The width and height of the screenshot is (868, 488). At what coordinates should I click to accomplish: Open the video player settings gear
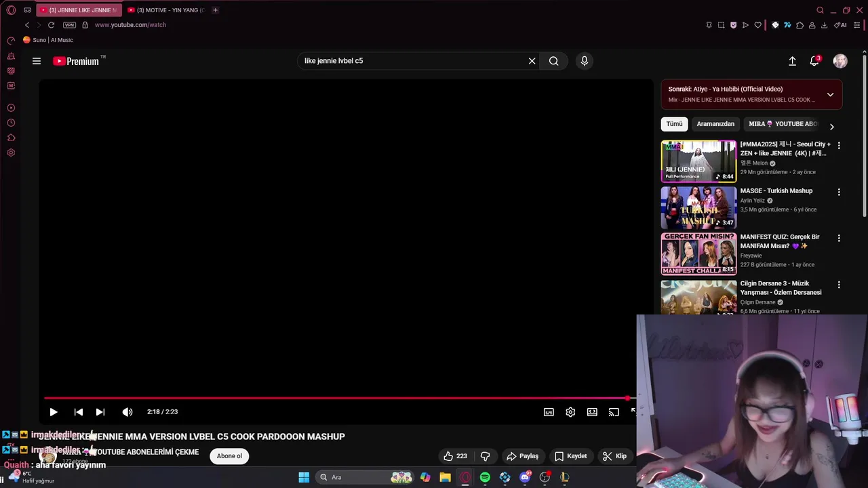(x=570, y=412)
